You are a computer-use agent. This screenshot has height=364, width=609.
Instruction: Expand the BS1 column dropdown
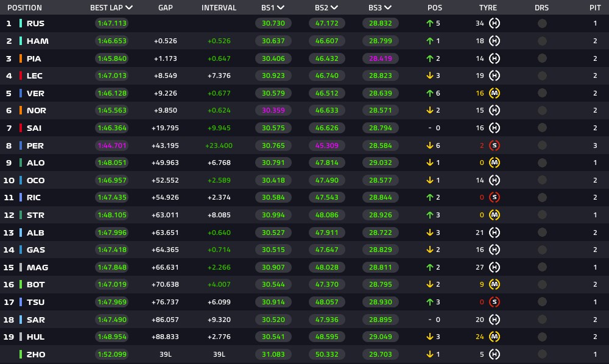(x=281, y=8)
